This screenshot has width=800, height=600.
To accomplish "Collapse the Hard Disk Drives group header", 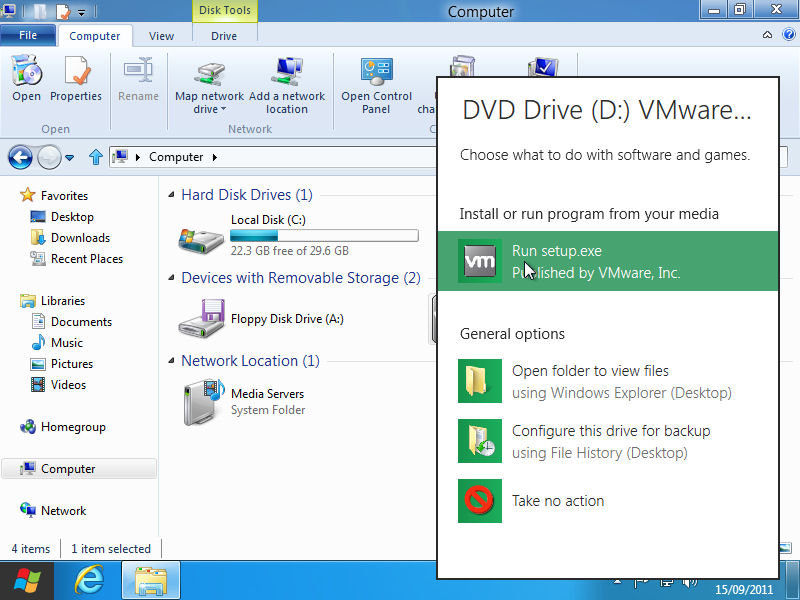I will 246,195.
